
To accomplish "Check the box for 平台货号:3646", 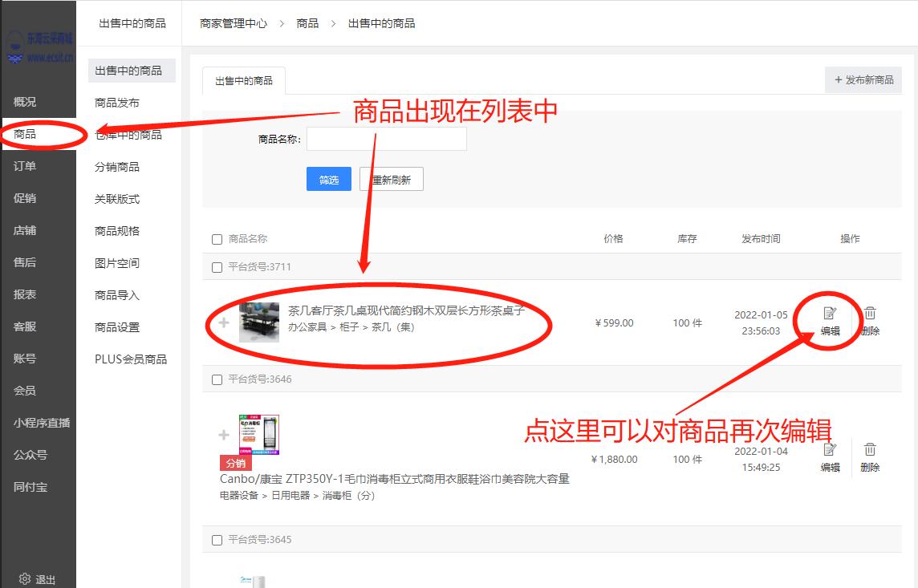I will [217, 379].
